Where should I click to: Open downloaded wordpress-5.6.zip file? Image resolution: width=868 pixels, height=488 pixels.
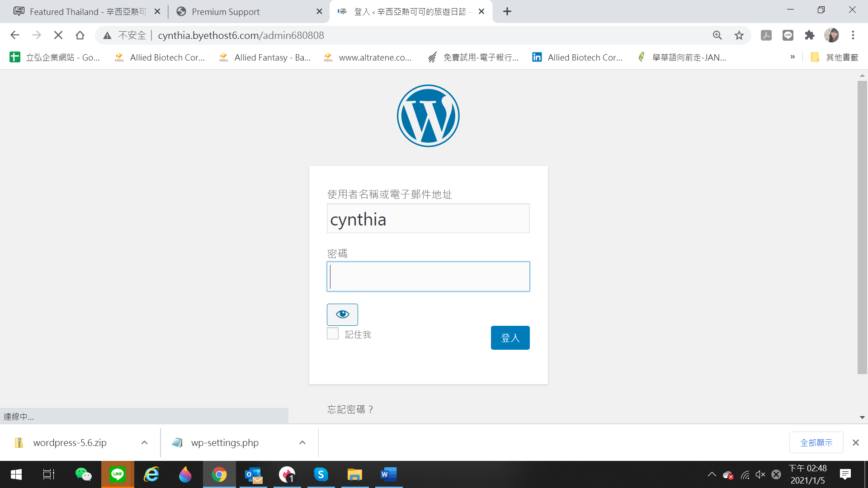[70, 443]
